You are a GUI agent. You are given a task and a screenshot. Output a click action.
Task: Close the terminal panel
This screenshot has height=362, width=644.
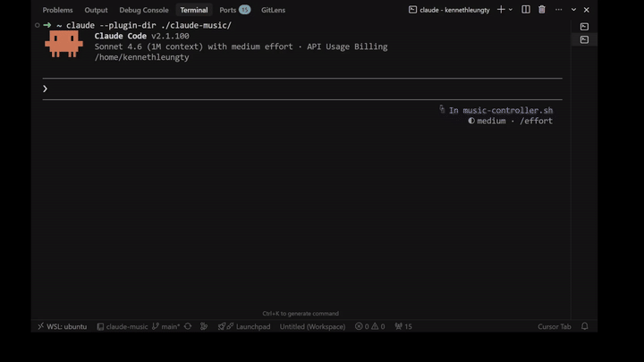pos(587,10)
